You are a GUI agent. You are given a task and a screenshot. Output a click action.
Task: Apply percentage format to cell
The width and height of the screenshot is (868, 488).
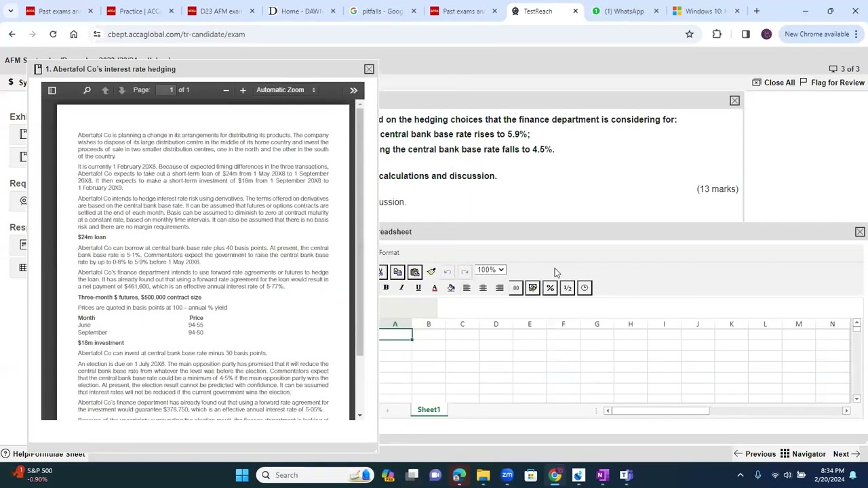pos(550,288)
